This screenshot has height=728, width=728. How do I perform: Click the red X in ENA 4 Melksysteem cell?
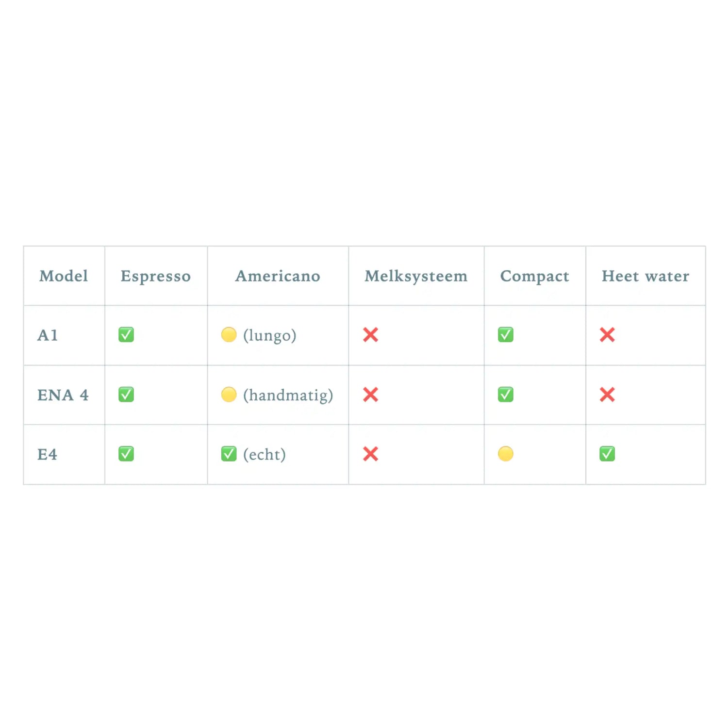(370, 395)
